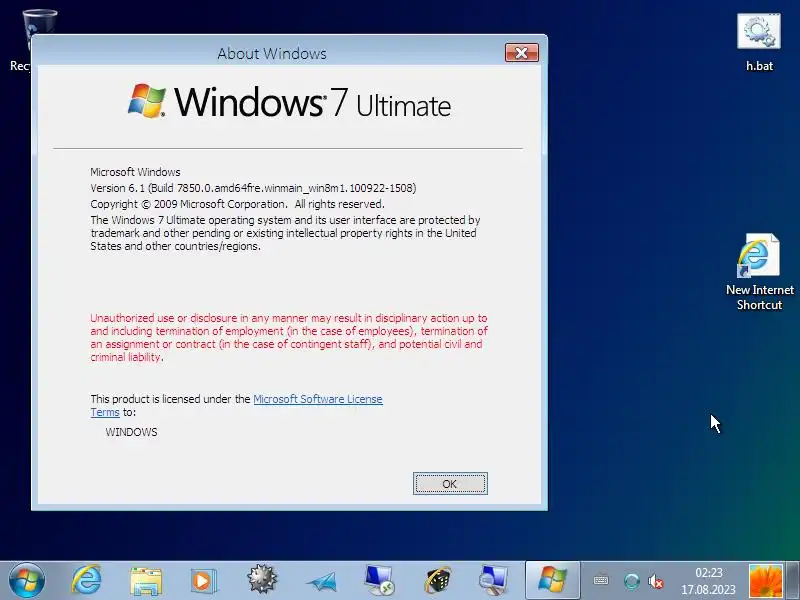The width and height of the screenshot is (800, 600).
Task: Select the h.bat desktop icon
Action: [759, 42]
